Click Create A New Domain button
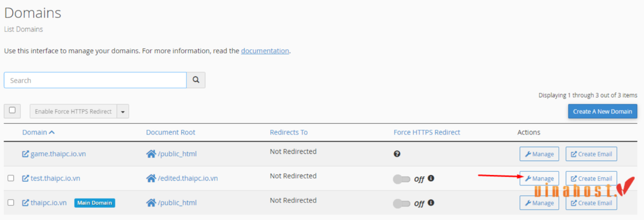The image size is (644, 220). [602, 111]
